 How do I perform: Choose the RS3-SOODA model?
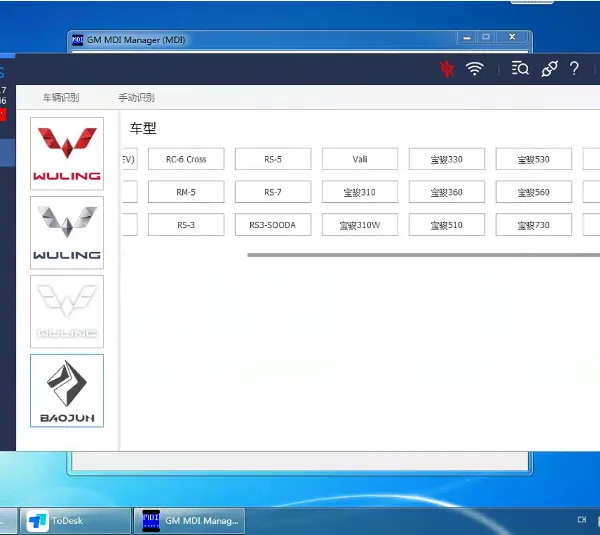tap(273, 225)
